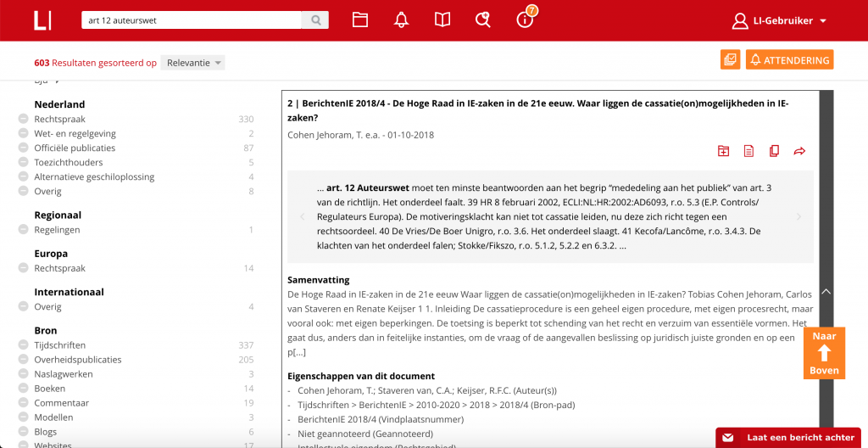Exclude the Officiële publicaties filter
Viewport: 868px width, 448px height.
23,148
